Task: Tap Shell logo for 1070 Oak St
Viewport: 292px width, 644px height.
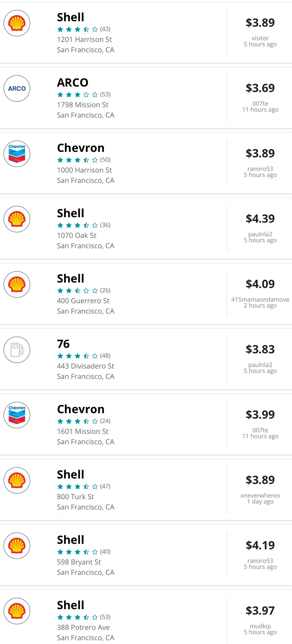Action: (x=17, y=219)
